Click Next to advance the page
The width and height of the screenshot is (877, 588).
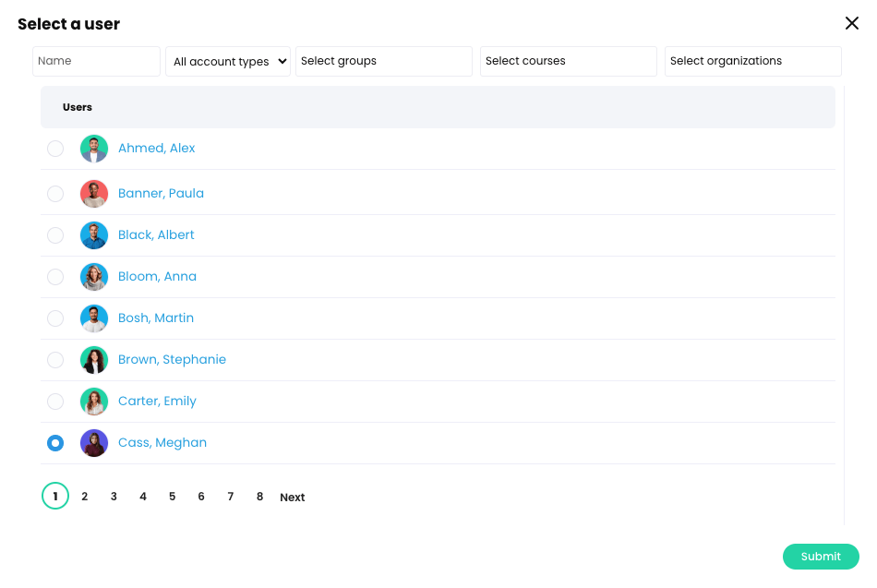293,497
